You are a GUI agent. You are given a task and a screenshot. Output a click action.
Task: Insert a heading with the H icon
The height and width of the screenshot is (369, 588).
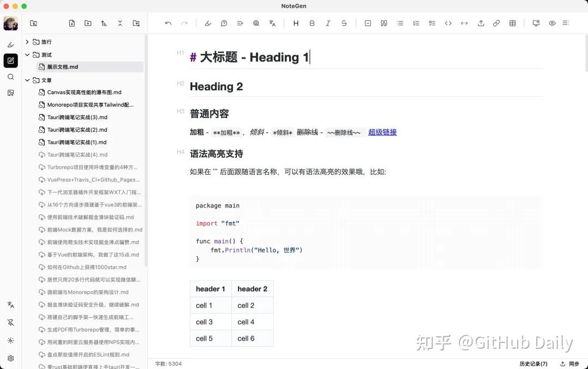pyautogui.click(x=296, y=23)
